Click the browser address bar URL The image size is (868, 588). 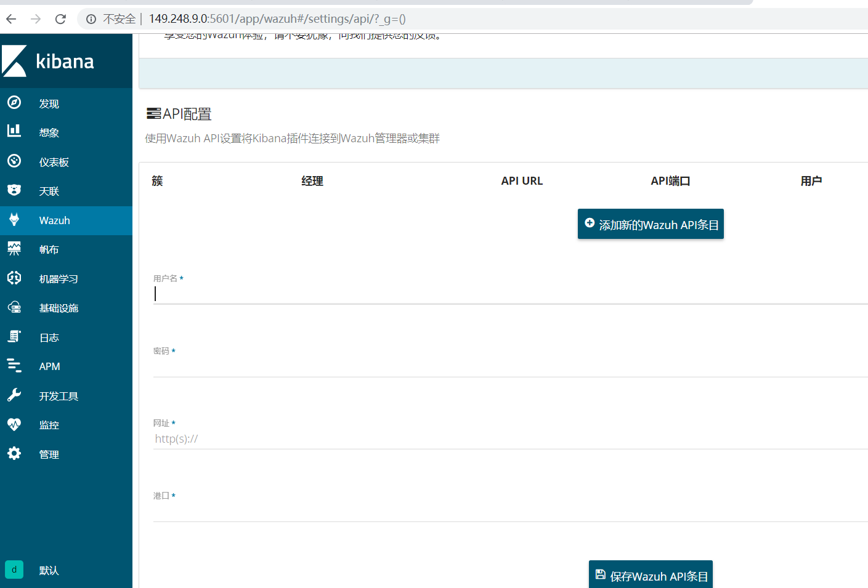coord(277,19)
